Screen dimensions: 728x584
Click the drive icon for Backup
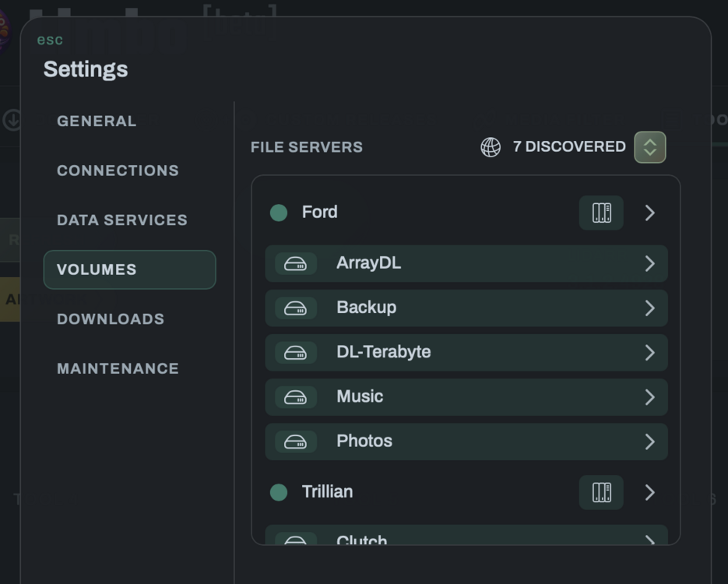coord(295,308)
